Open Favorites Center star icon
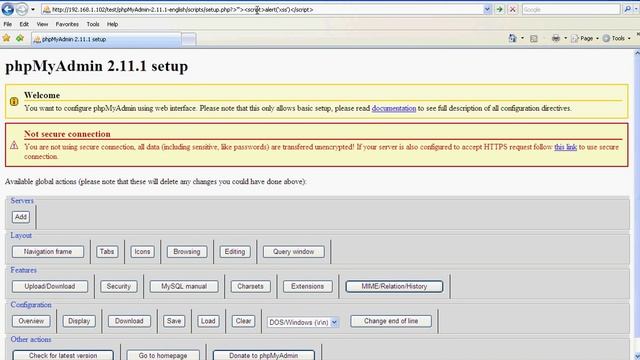This screenshot has height=360, width=640. [6, 38]
